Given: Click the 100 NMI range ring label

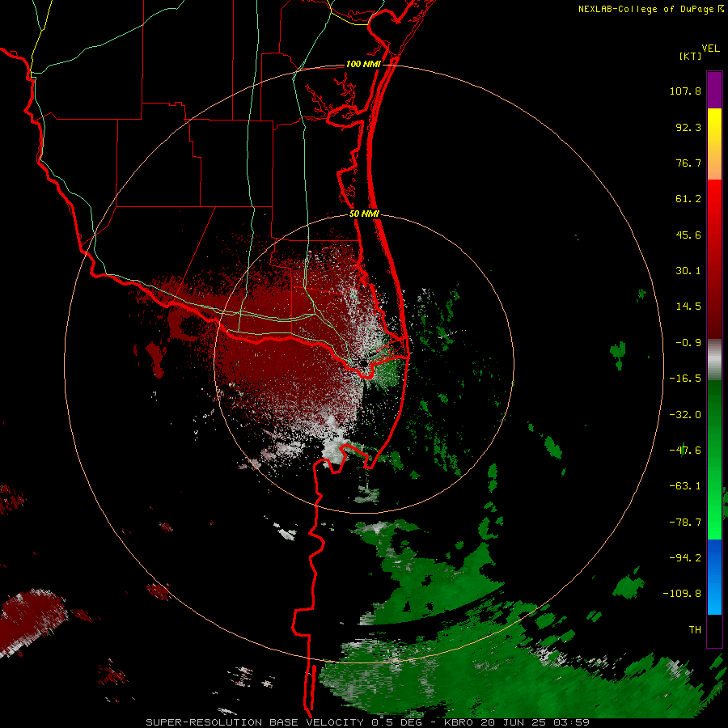Looking at the screenshot, I should click(363, 64).
